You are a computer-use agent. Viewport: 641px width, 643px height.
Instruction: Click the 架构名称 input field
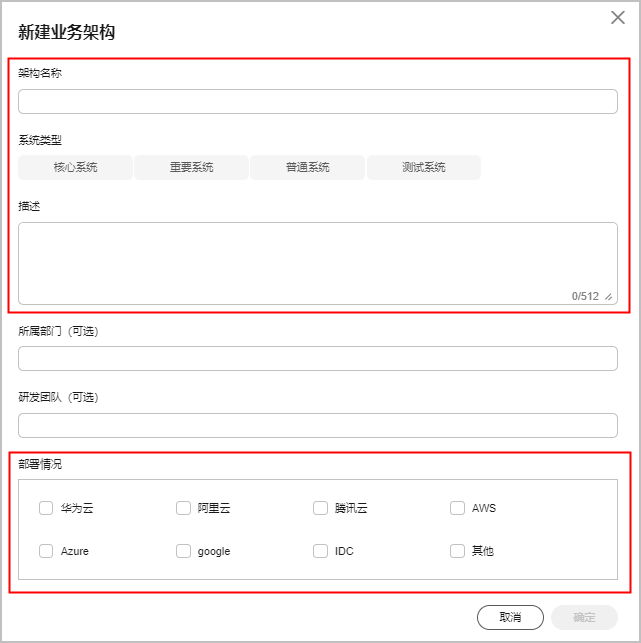click(318, 101)
